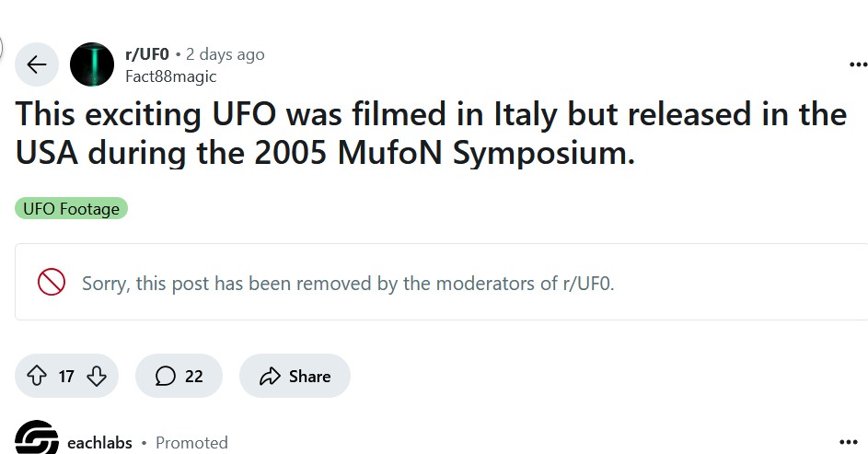The width and height of the screenshot is (868, 454).
Task: Open the post's three-dot options menu
Action: [x=857, y=64]
